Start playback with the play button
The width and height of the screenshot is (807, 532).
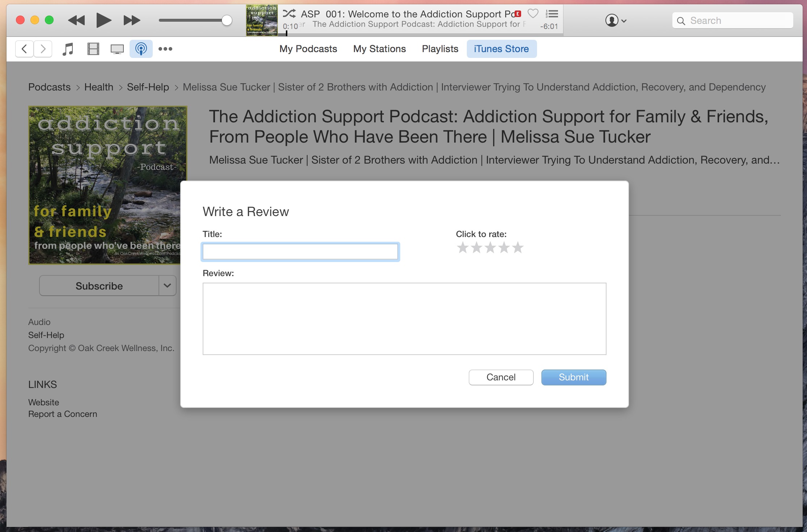[103, 20]
